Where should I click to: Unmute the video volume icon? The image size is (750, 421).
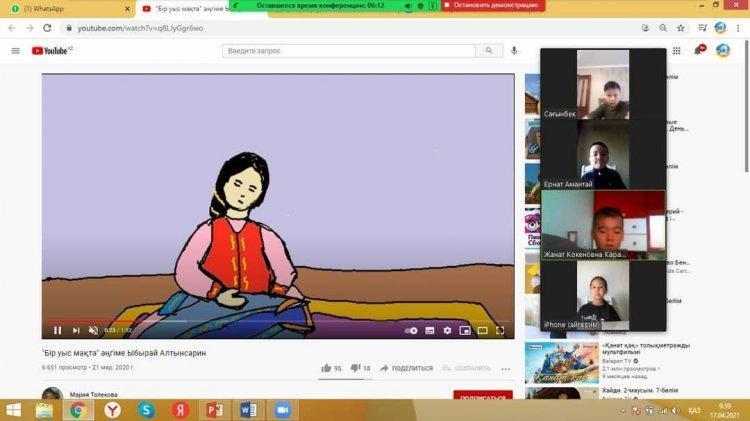[93, 330]
